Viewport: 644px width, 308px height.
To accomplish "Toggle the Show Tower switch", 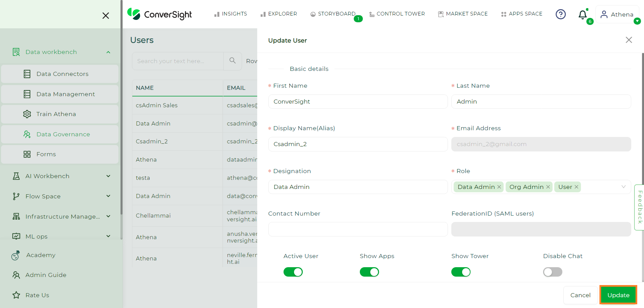I will pyautogui.click(x=461, y=272).
